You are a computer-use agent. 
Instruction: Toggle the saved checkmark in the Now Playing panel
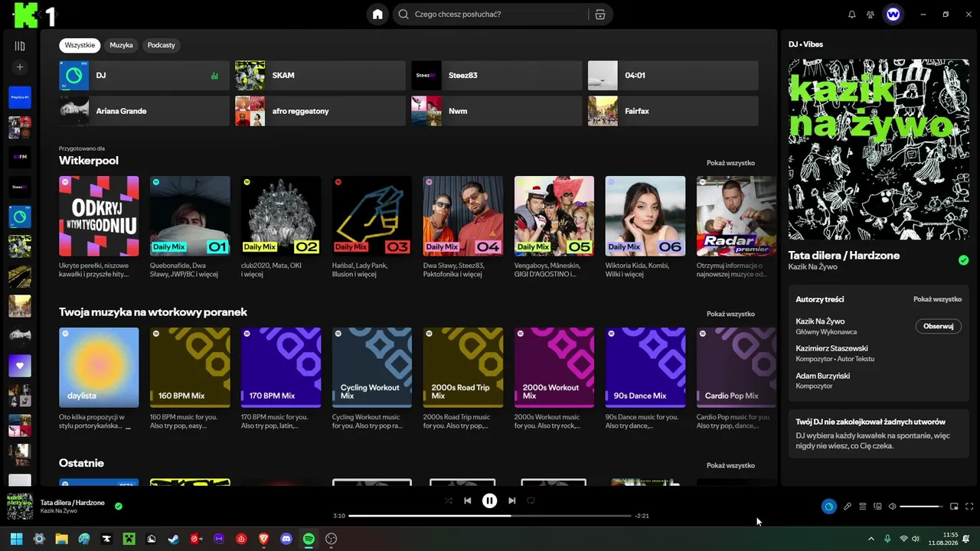pos(963,260)
